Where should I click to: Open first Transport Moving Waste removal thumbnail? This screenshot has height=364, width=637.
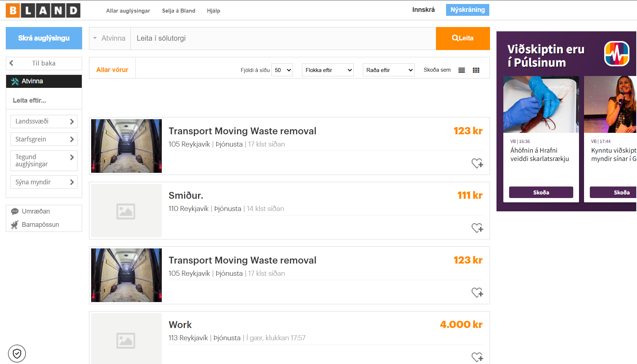coord(126,146)
